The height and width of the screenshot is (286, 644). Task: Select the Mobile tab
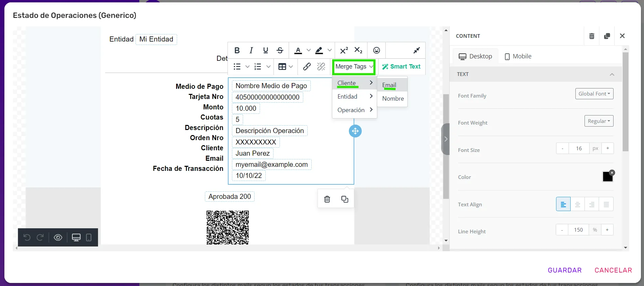tap(518, 56)
